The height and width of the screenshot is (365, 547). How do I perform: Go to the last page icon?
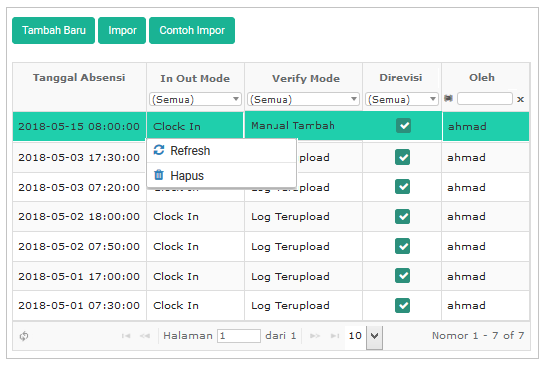[335, 336]
